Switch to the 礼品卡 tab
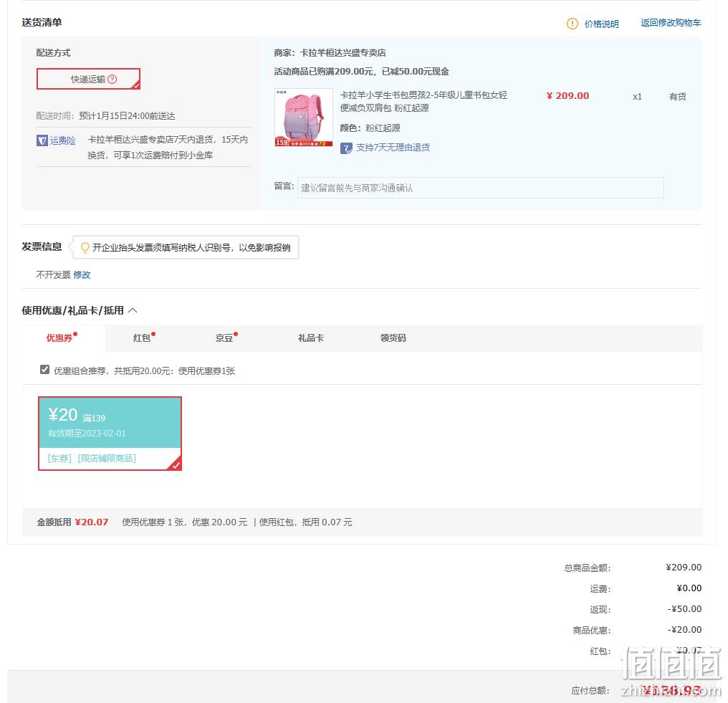Screen dimensions: 728x703 [310, 338]
